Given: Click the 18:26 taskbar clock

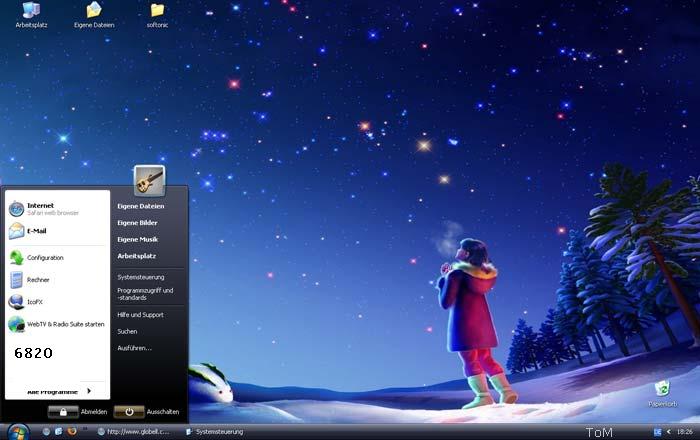Looking at the screenshot, I should click(x=685, y=432).
